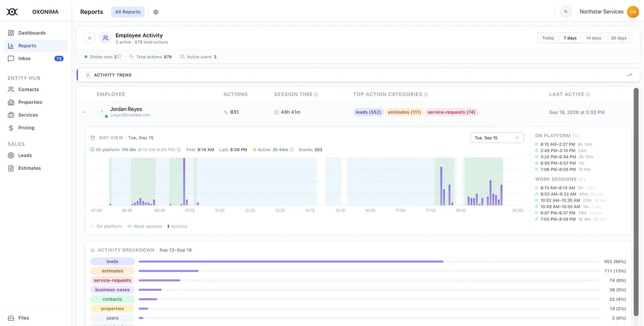The height and width of the screenshot is (326, 644).
Task: Select the 7 days range tab
Action: (570, 38)
